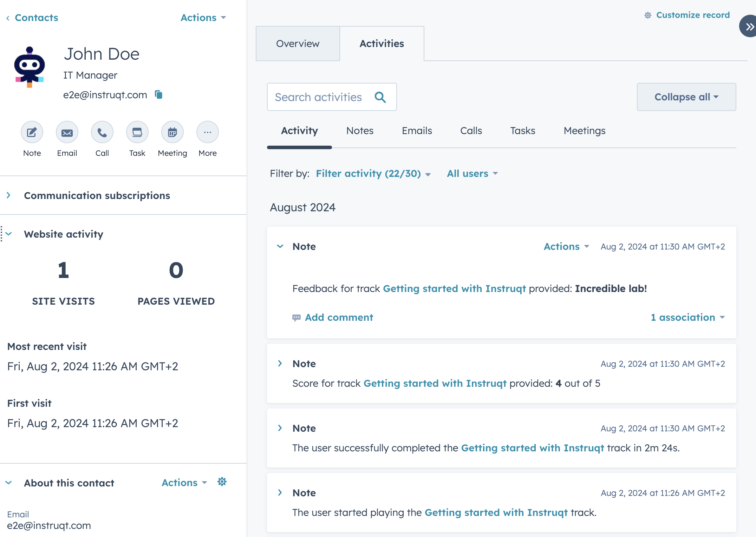Click the Task icon button
756x537 pixels.
click(137, 132)
